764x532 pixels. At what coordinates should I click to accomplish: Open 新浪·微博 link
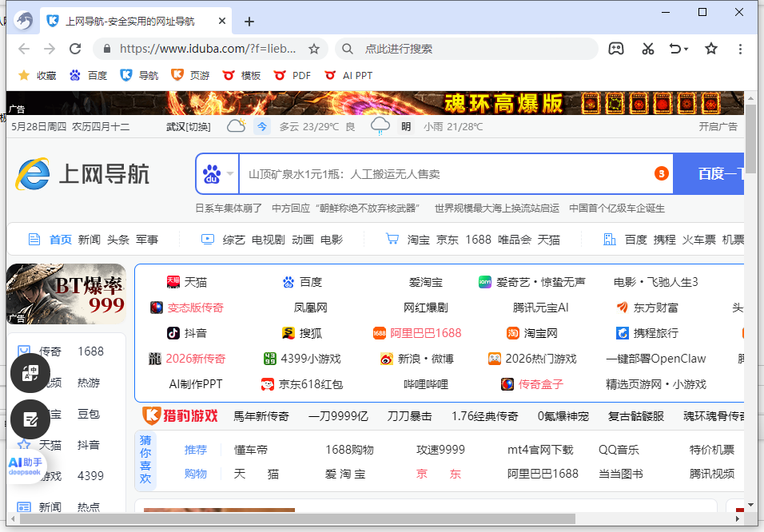coord(417,359)
